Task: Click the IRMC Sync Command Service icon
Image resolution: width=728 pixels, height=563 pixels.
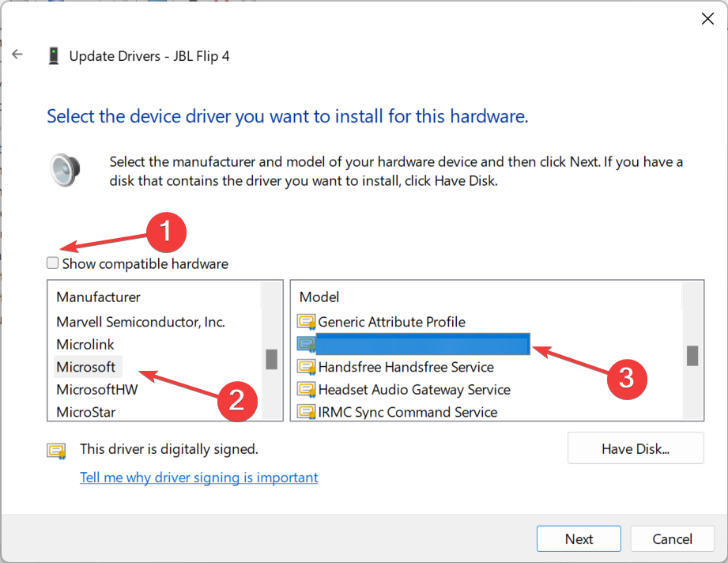Action: coord(307,411)
